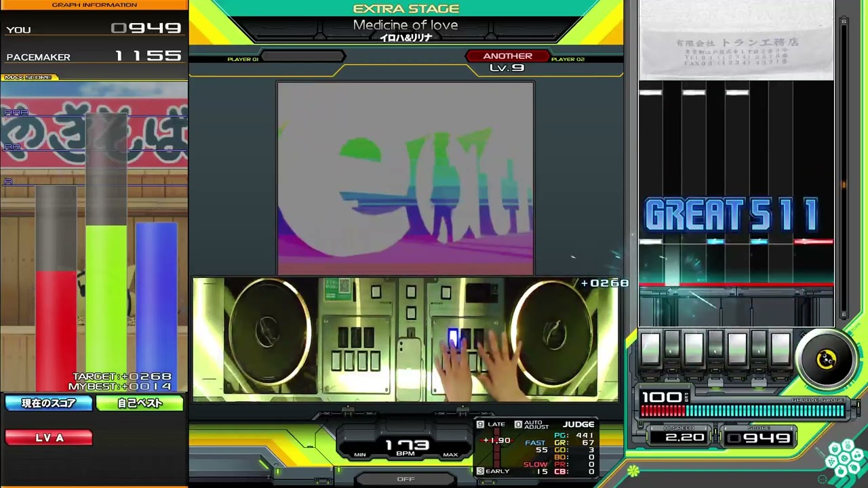868x488 pixels.
Task: Click the red LV A badge
Action: (49, 438)
